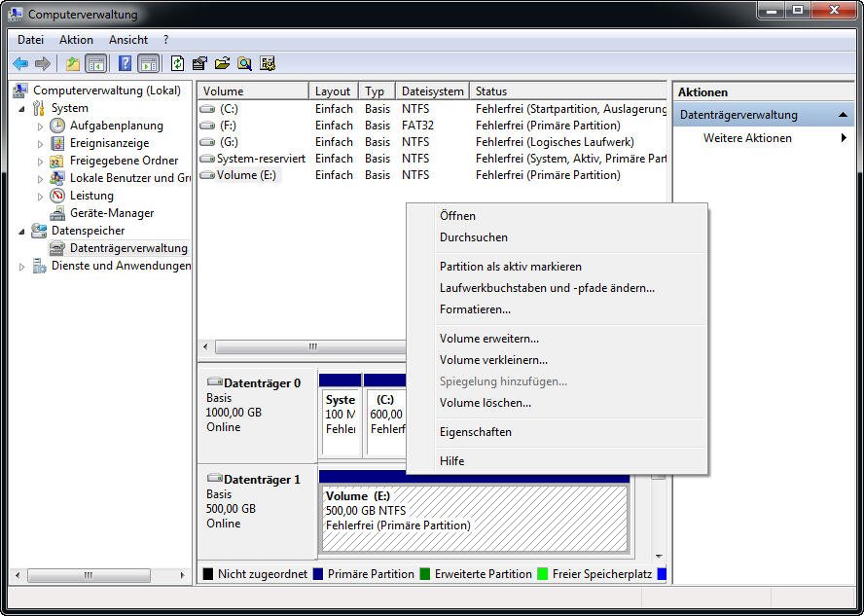
Task: Click the volume list horizontal scrollbar
Action: pos(311,347)
